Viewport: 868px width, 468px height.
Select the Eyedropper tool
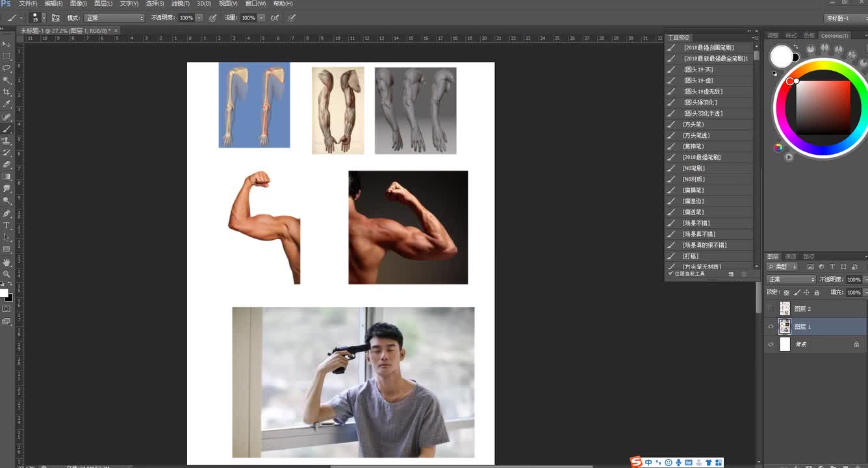[x=6, y=104]
